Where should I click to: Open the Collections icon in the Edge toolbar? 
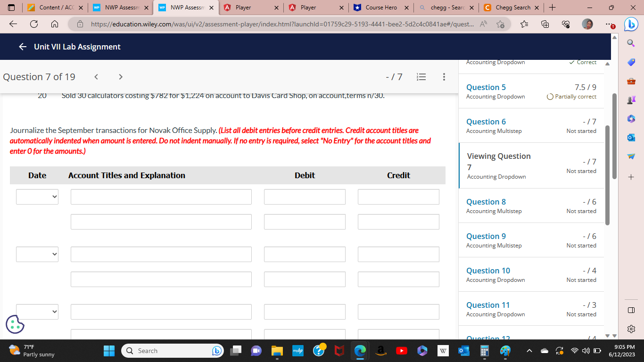[x=545, y=24]
